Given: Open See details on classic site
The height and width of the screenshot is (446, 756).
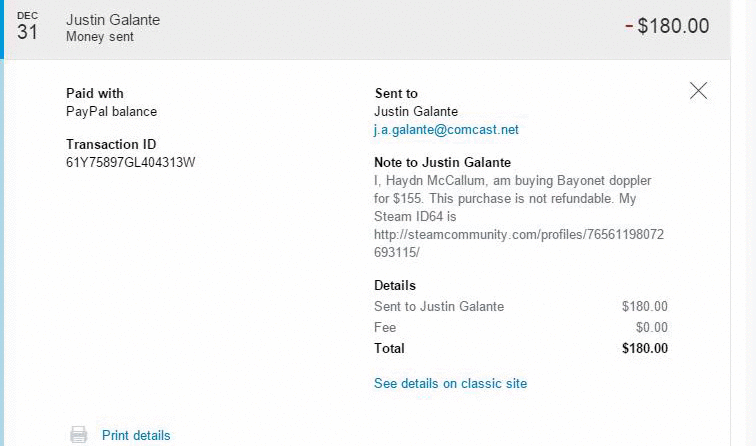Looking at the screenshot, I should 450,383.
